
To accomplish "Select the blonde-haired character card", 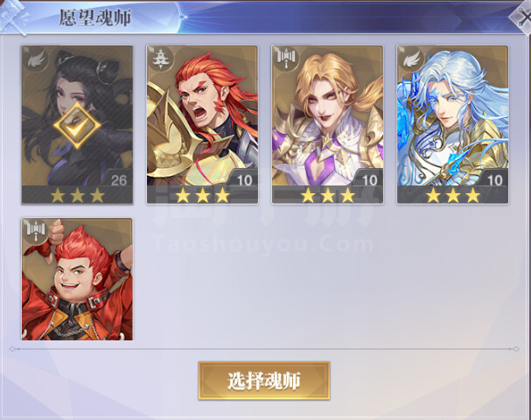I will (x=327, y=124).
